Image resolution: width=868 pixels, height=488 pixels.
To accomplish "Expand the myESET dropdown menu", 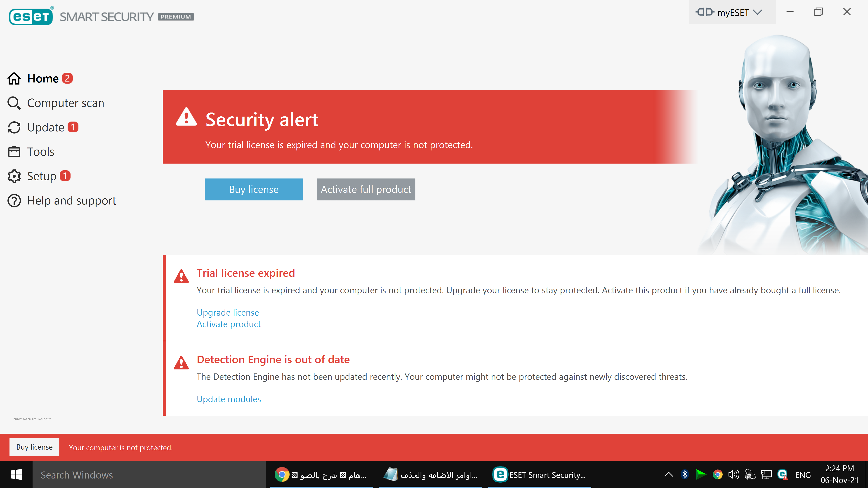I will [731, 12].
